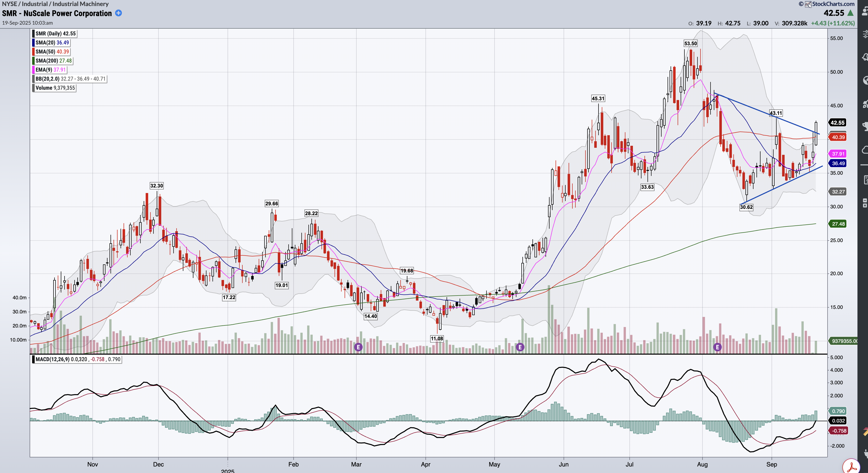
Task: Open the globe icon in right sidebar
Action: [865, 80]
